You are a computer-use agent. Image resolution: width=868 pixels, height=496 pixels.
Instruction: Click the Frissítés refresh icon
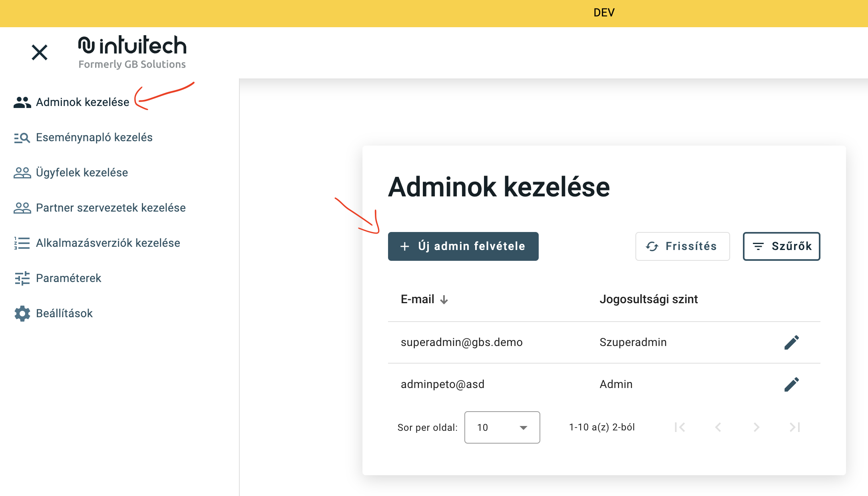(652, 246)
